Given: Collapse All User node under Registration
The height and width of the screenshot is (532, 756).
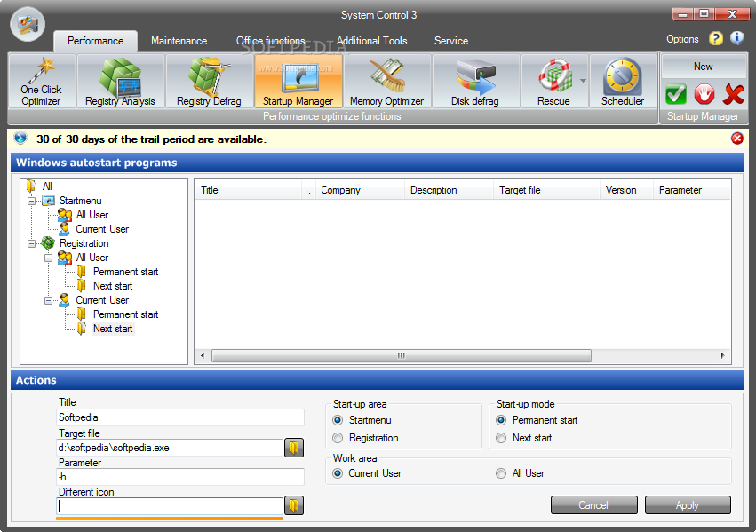Looking at the screenshot, I should (48, 258).
